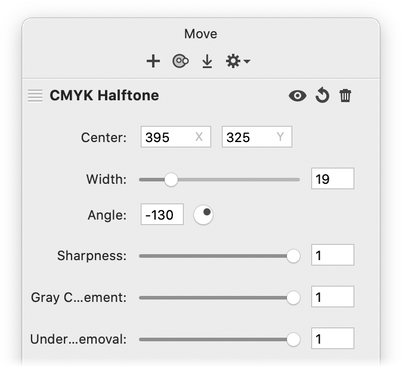Image resolution: width=402 pixels, height=386 pixels.
Task: Click the Width slider knob
Action: tap(171, 180)
